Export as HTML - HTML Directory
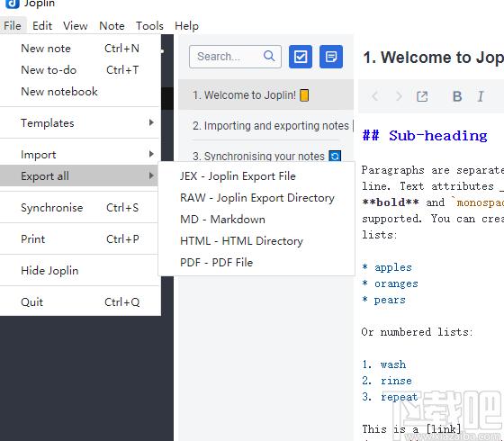504x441 pixels. pyautogui.click(x=256, y=241)
